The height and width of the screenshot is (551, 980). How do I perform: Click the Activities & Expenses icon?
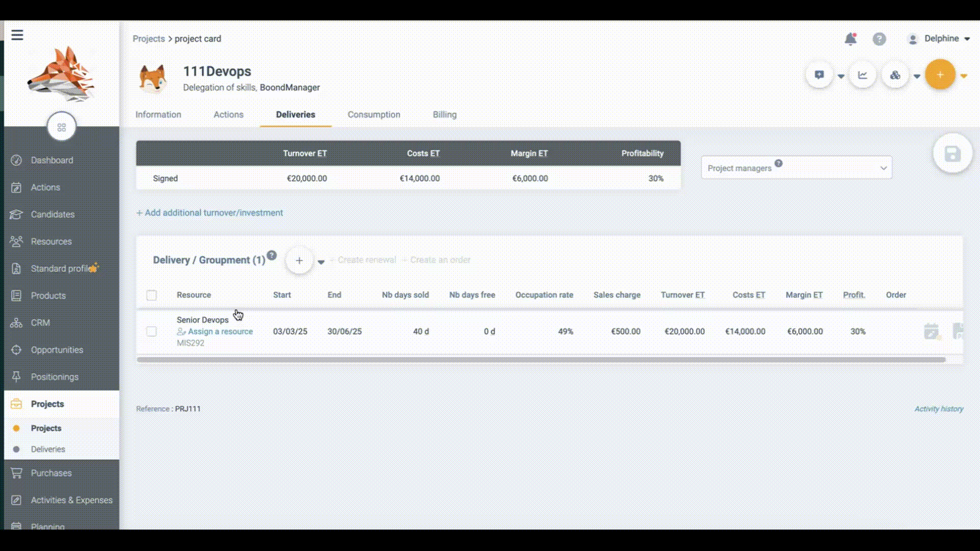(16, 500)
